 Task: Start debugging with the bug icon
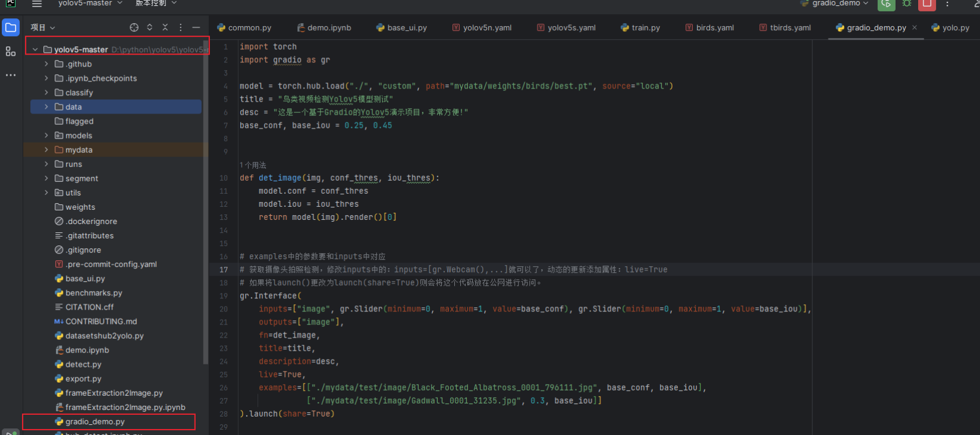click(907, 4)
